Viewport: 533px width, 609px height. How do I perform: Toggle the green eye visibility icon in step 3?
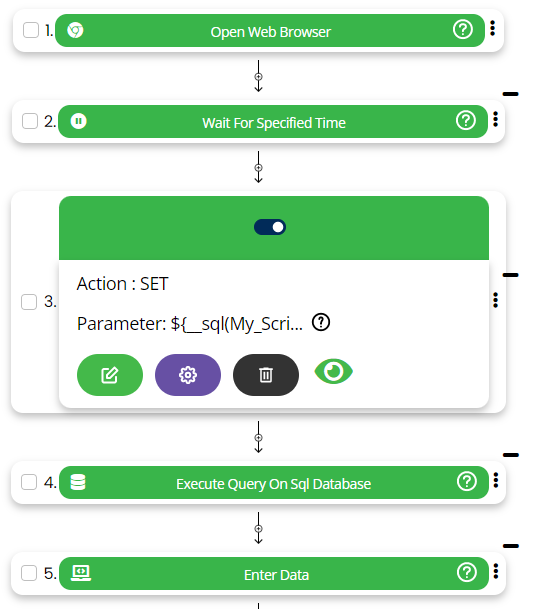[334, 372]
